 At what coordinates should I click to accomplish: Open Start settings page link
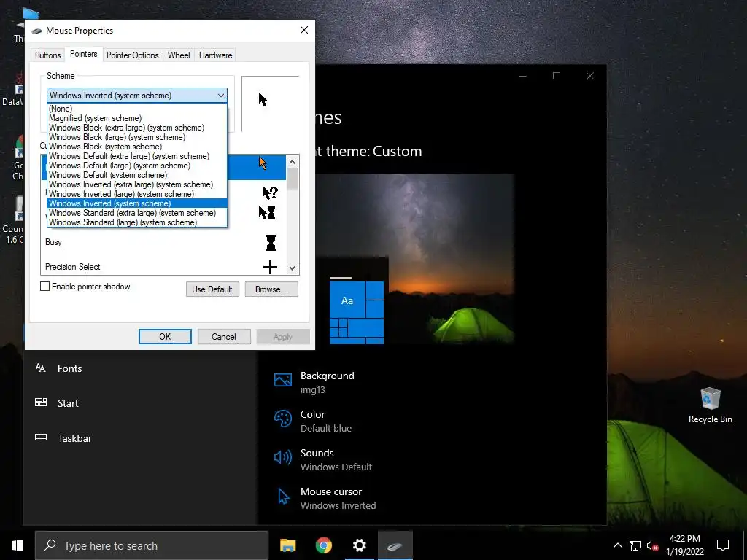tap(68, 403)
